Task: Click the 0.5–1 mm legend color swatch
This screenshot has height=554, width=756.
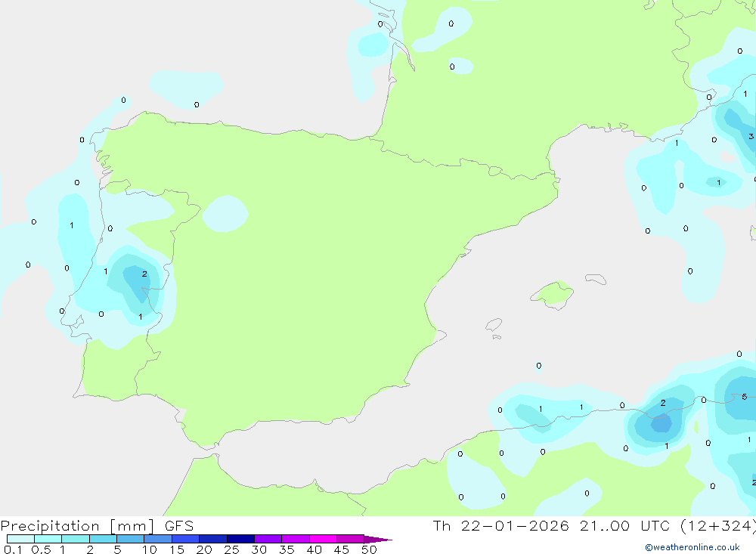Action: 48,539
